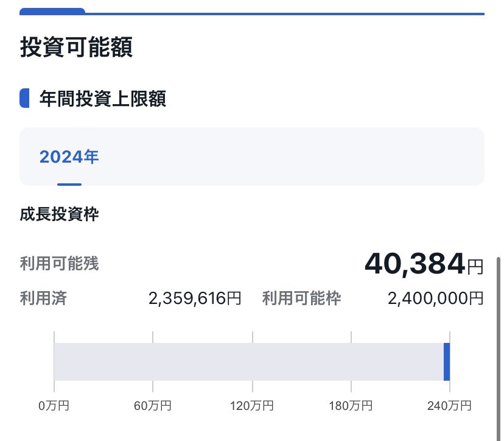Viewport: 504px width, 441px height.
Task: Click the 240万円 axis label
Action: click(449, 406)
